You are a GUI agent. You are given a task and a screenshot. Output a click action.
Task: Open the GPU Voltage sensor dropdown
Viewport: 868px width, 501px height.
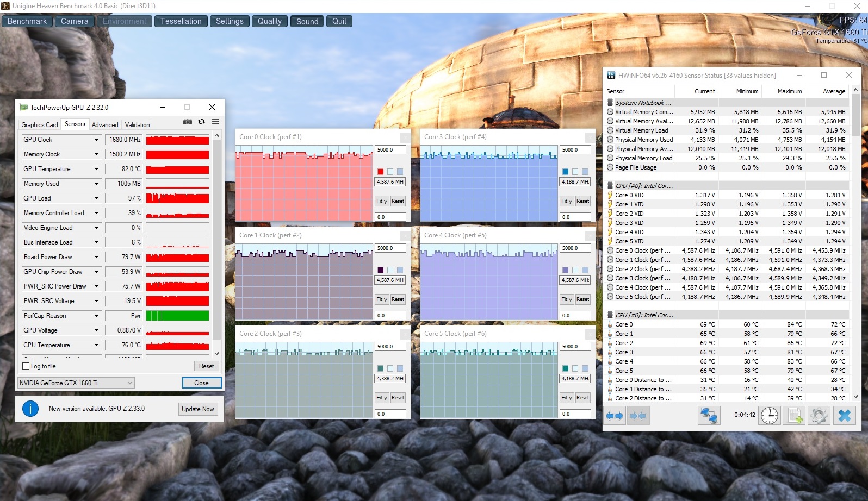click(96, 330)
